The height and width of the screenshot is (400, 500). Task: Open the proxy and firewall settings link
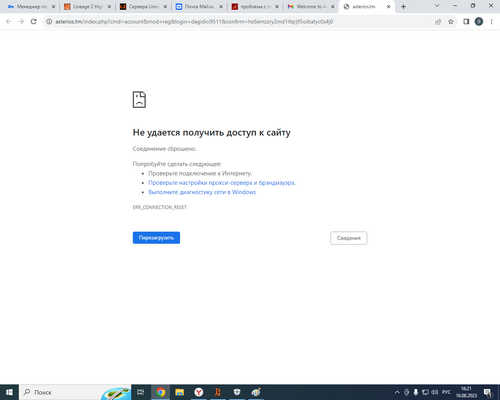pos(222,183)
